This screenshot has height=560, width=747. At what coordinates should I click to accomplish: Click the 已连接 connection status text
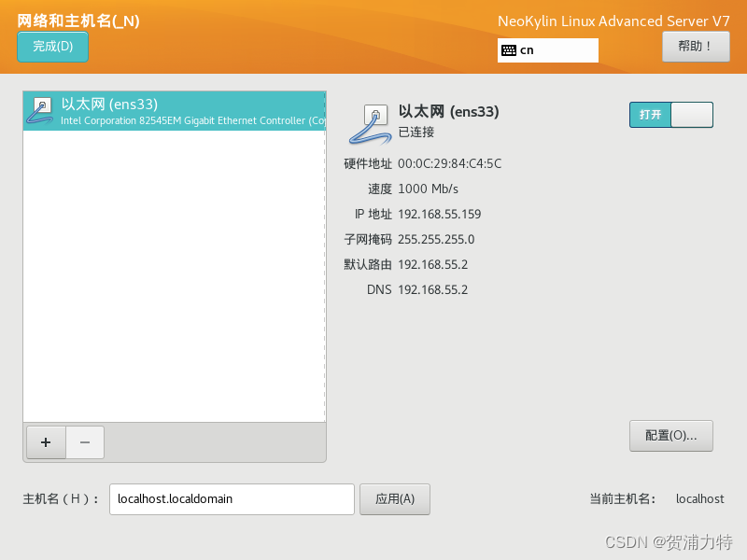click(416, 133)
